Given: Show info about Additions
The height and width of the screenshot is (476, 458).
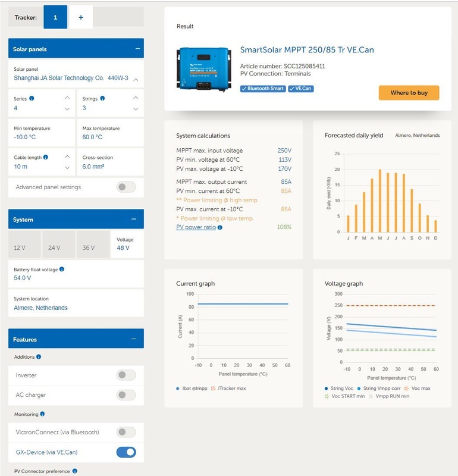Looking at the screenshot, I should coord(39,357).
